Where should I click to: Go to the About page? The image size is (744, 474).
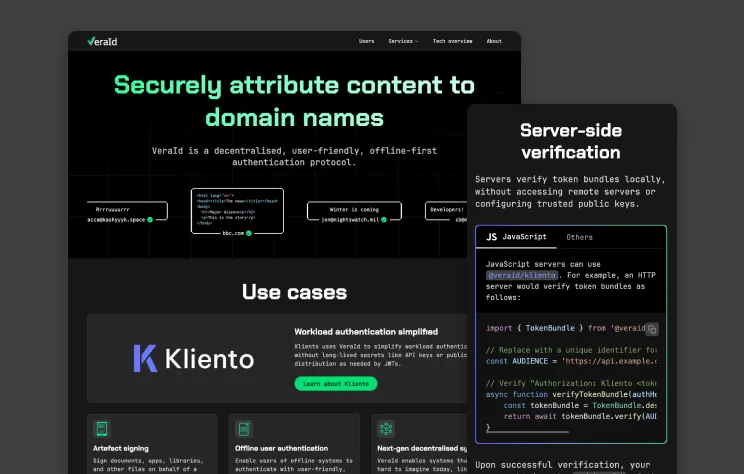tap(494, 41)
